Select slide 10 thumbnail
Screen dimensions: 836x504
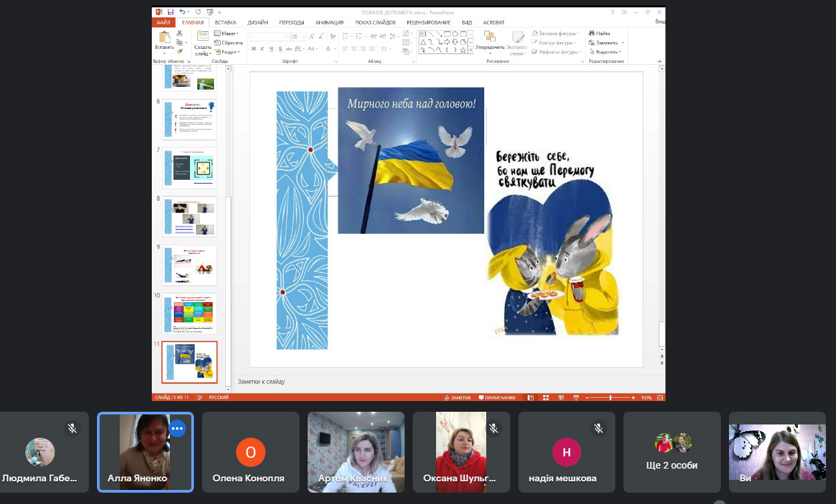[x=189, y=313]
